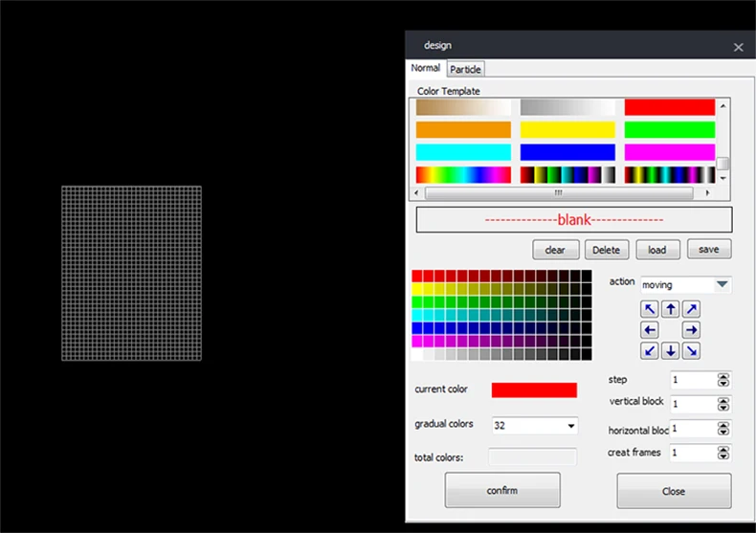
Task: Click the total colors field
Action: [x=532, y=456]
